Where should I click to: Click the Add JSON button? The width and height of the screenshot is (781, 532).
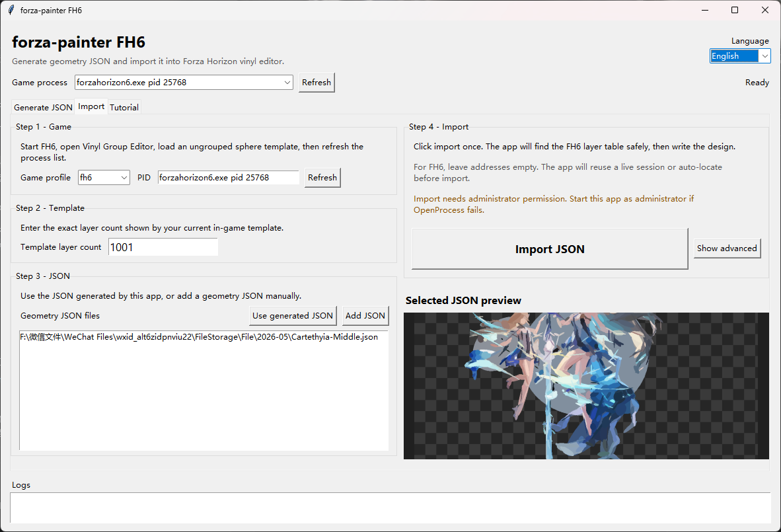click(x=365, y=316)
